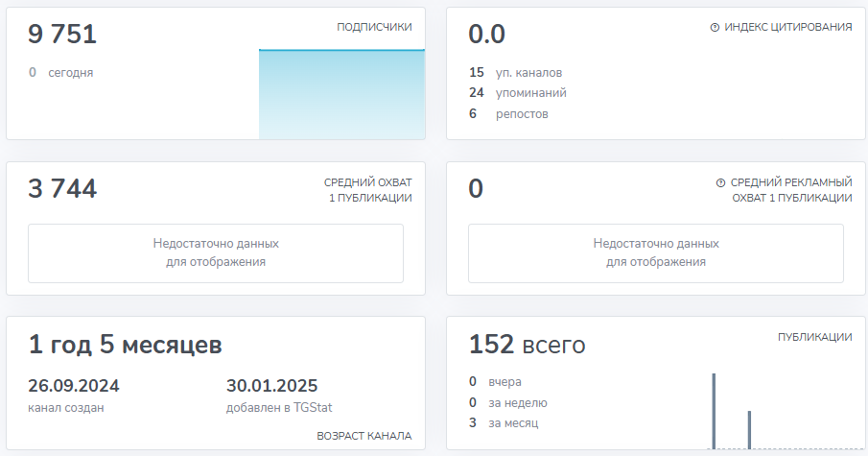Click the 26.09.2024 creation date
Viewport: 868px width, 456px height.
click(x=74, y=386)
